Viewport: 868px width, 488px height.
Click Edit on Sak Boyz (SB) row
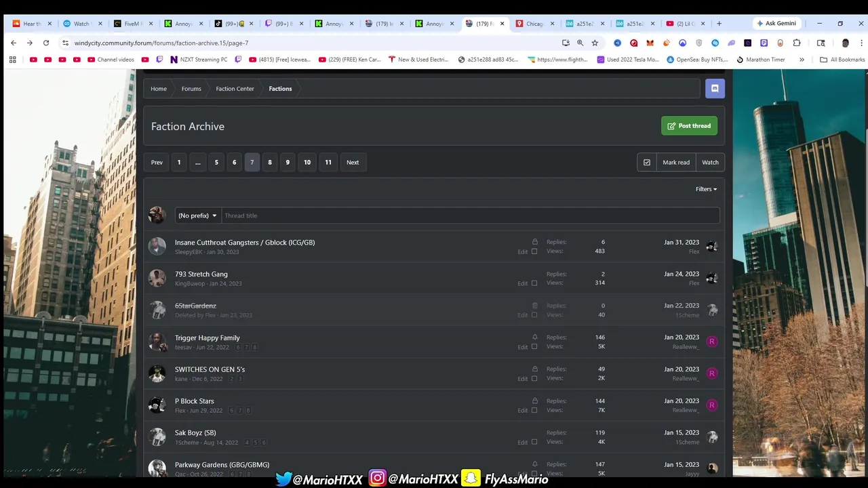pos(523,442)
